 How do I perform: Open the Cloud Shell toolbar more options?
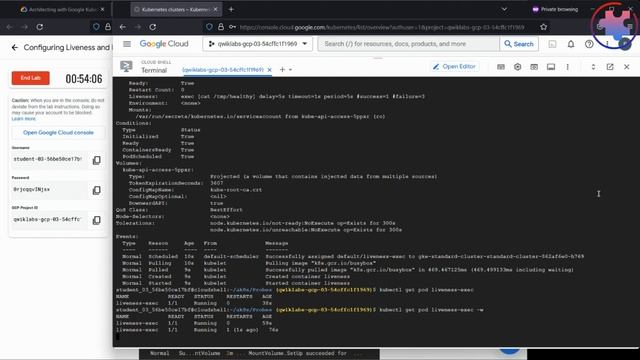pos(567,67)
